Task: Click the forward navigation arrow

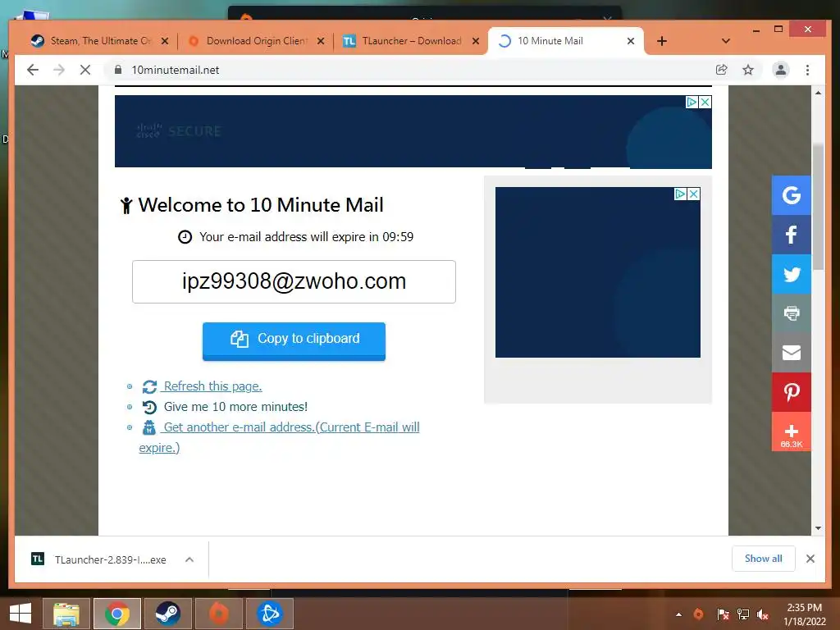Action: (x=59, y=70)
